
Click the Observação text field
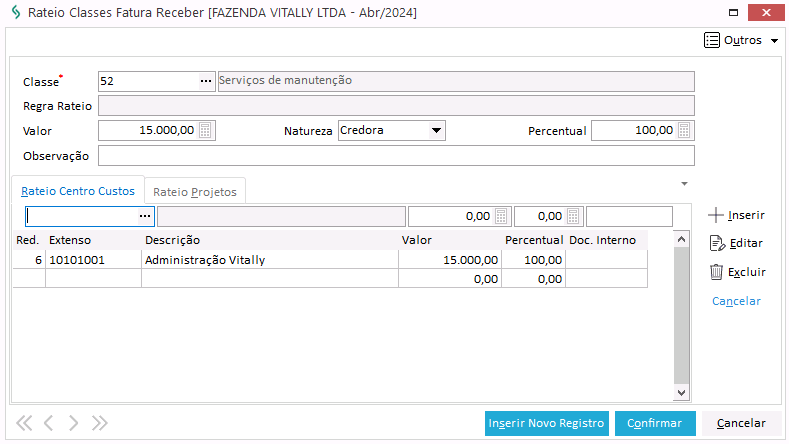396,156
